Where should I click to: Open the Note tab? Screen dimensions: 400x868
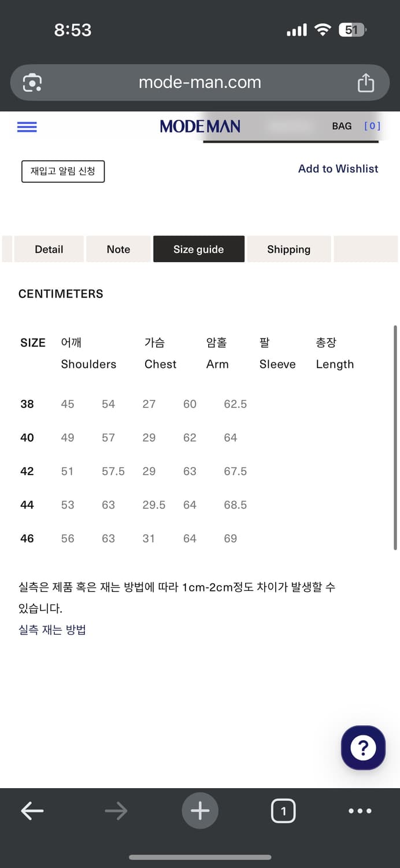pos(118,249)
